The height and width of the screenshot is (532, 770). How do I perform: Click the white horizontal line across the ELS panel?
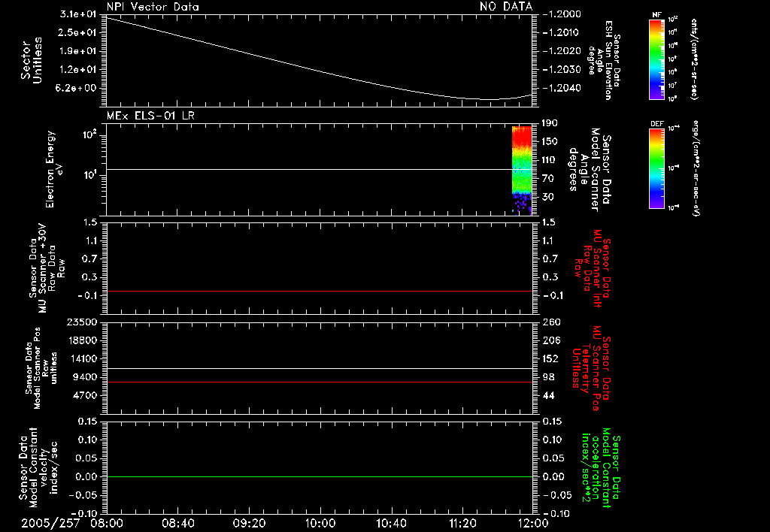coord(319,169)
